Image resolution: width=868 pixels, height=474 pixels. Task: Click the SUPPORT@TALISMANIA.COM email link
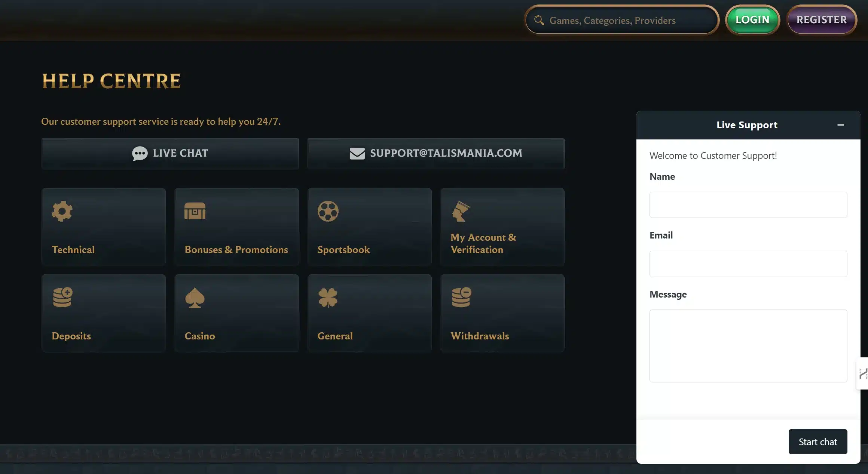click(446, 153)
